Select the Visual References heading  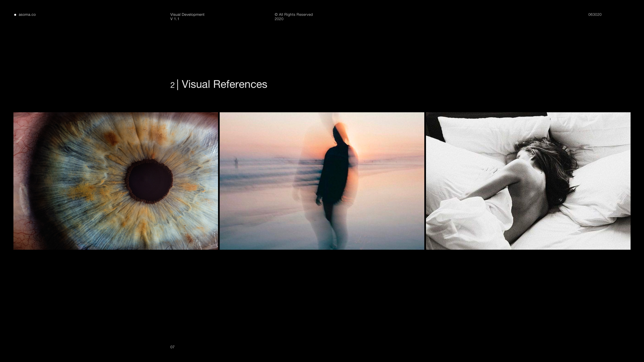pos(224,84)
